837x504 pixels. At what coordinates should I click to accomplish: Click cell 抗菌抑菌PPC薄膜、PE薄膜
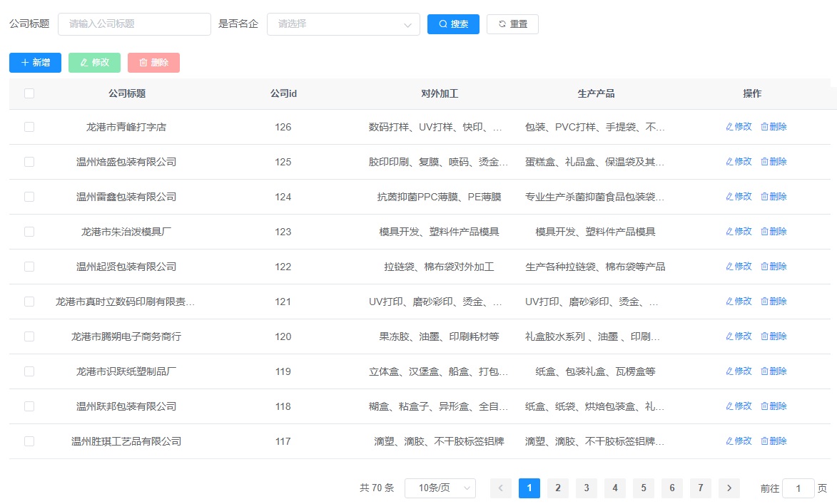click(440, 197)
